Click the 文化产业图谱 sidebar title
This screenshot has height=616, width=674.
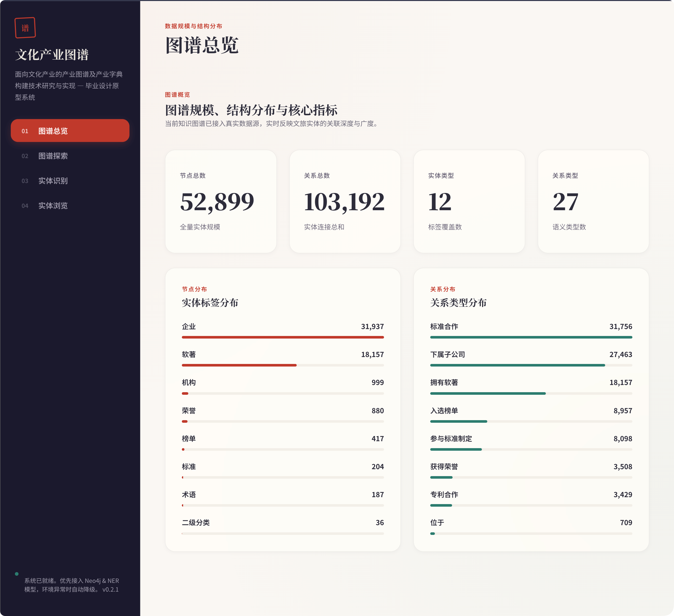click(x=52, y=55)
